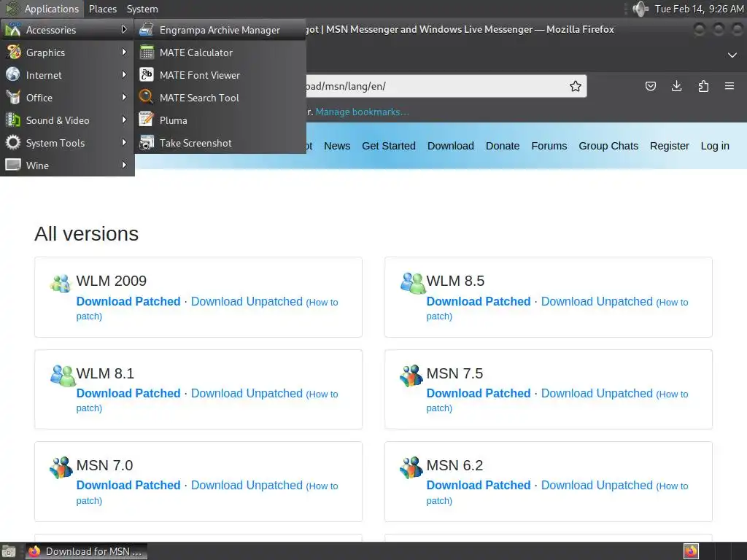Click the Office category icon
Screen dimensions: 747x560
(x=13, y=97)
